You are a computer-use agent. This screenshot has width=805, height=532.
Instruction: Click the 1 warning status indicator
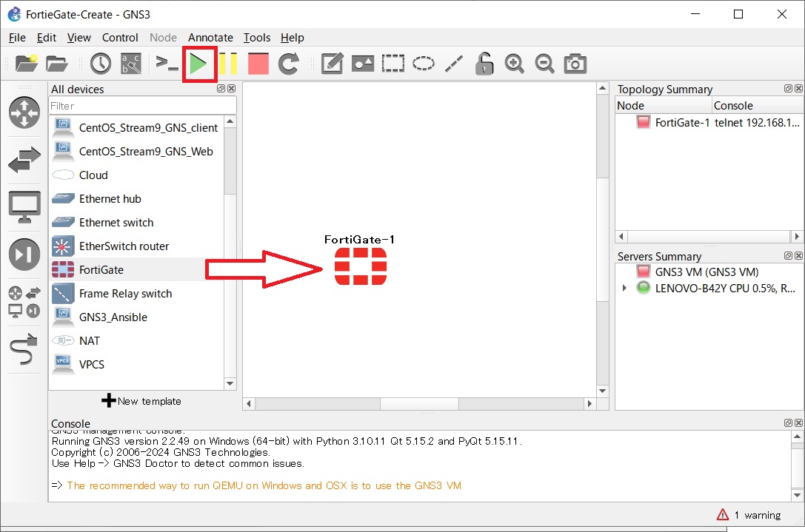[749, 514]
